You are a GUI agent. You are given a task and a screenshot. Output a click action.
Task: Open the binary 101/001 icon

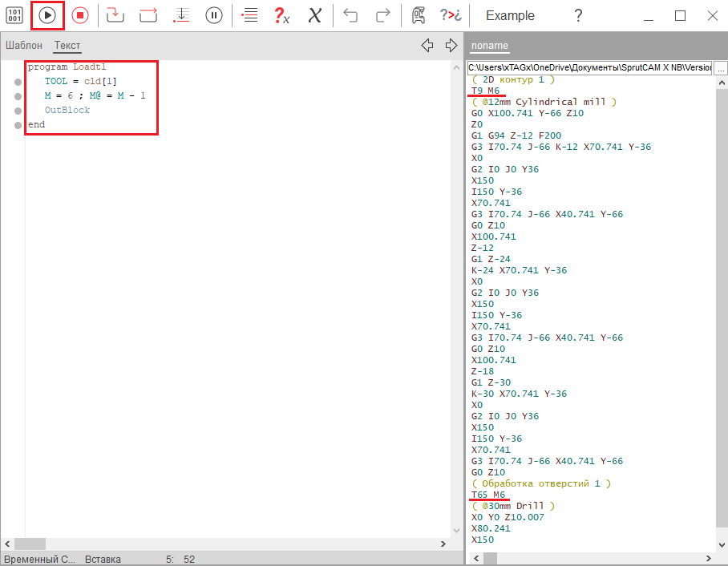(14, 15)
